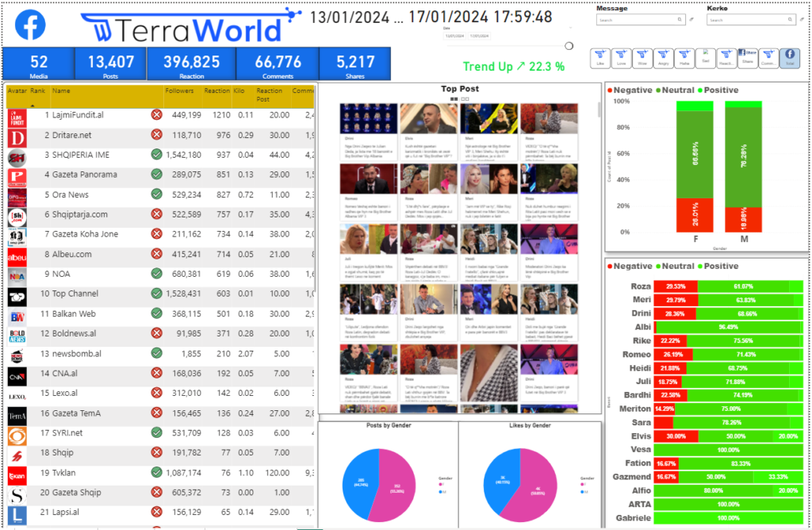
Task: Select the Wow reaction filter
Action: point(642,58)
